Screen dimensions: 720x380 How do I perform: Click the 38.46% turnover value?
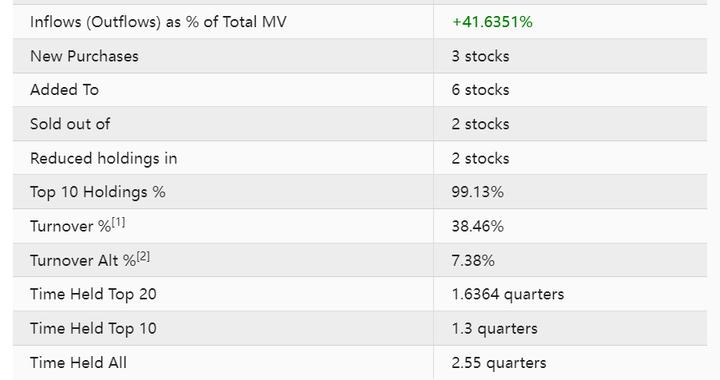click(x=478, y=226)
